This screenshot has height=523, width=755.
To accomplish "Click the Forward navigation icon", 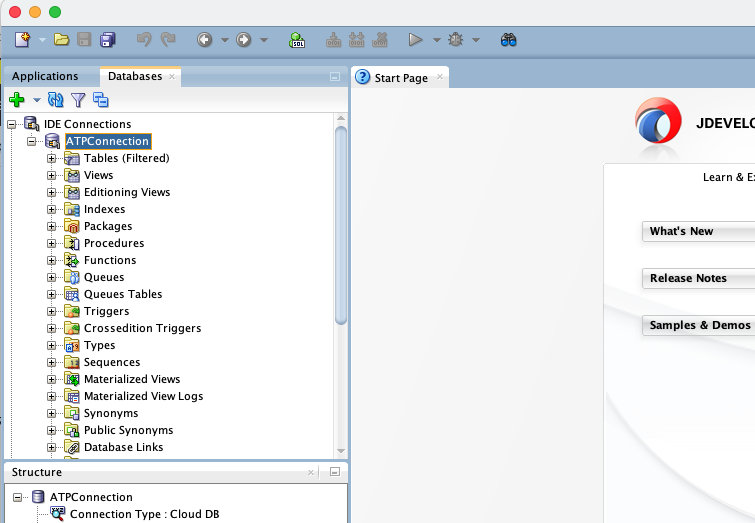I will [x=244, y=39].
